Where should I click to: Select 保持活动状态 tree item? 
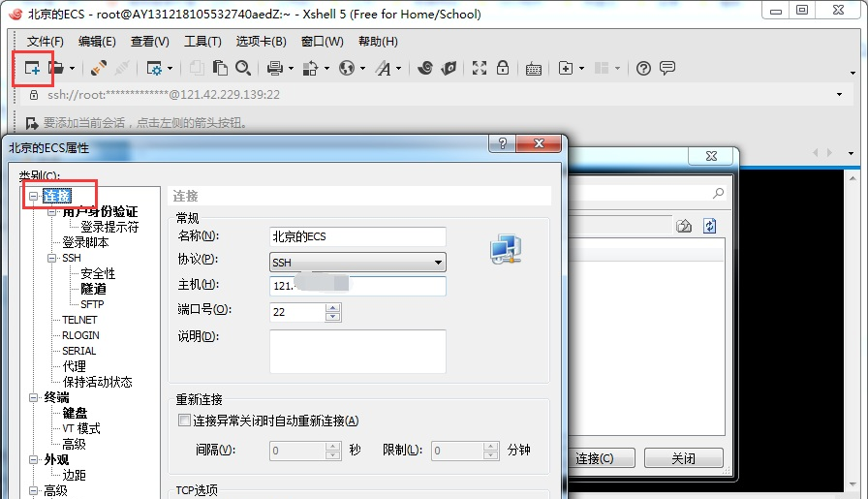coord(98,382)
